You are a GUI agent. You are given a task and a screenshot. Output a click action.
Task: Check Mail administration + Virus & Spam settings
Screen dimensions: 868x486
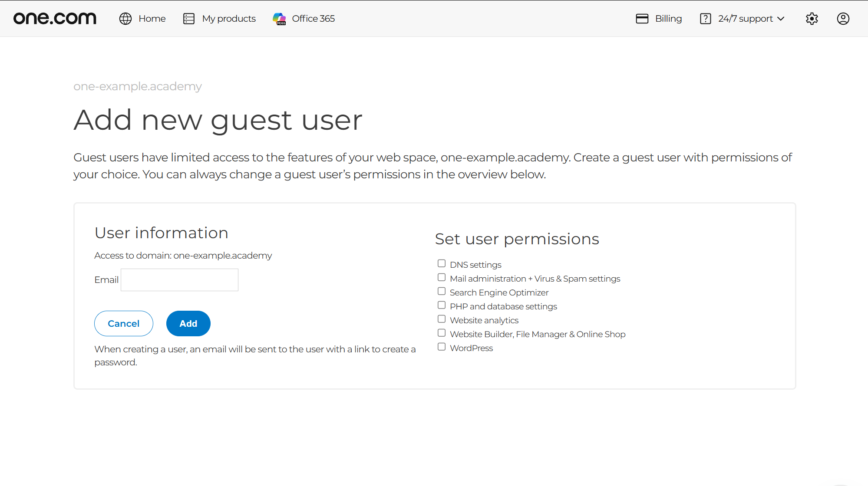click(442, 277)
